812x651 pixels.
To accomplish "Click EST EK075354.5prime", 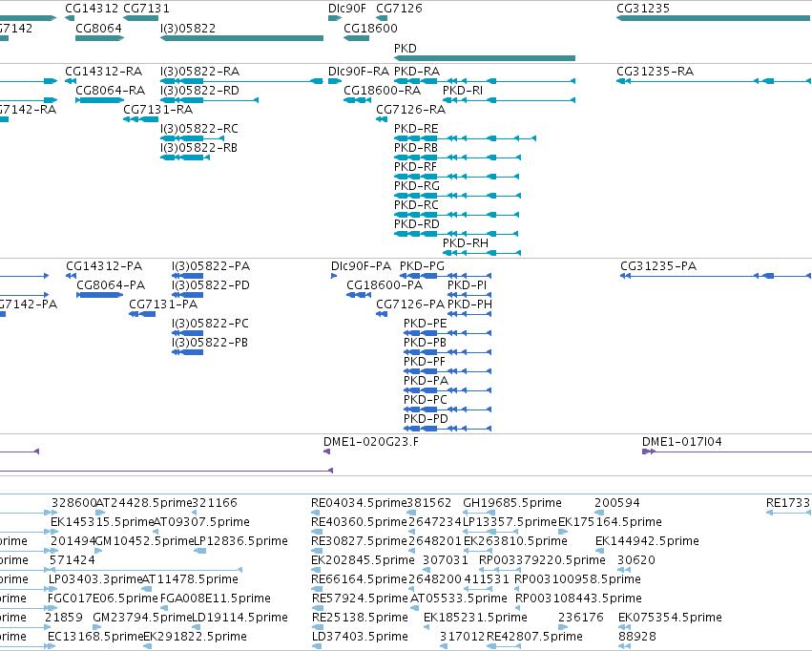I will point(670,618).
